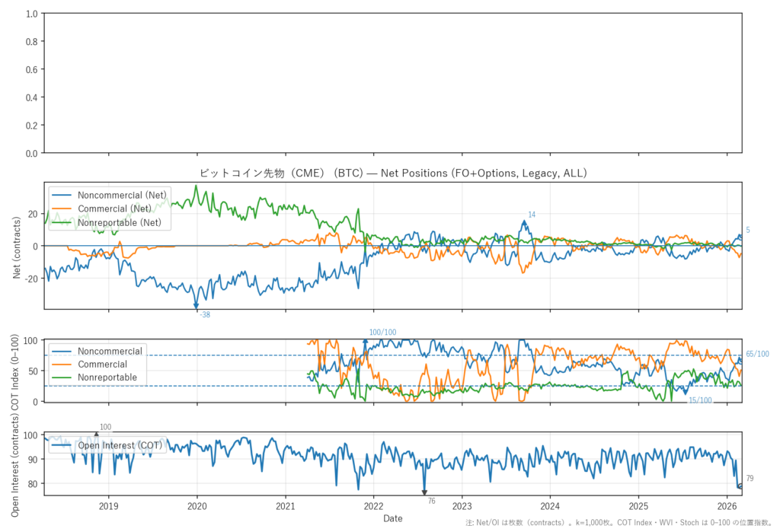780x532 pixels.
Task: Toggle the Open Interest (COT) legend entry
Action: pos(120,445)
